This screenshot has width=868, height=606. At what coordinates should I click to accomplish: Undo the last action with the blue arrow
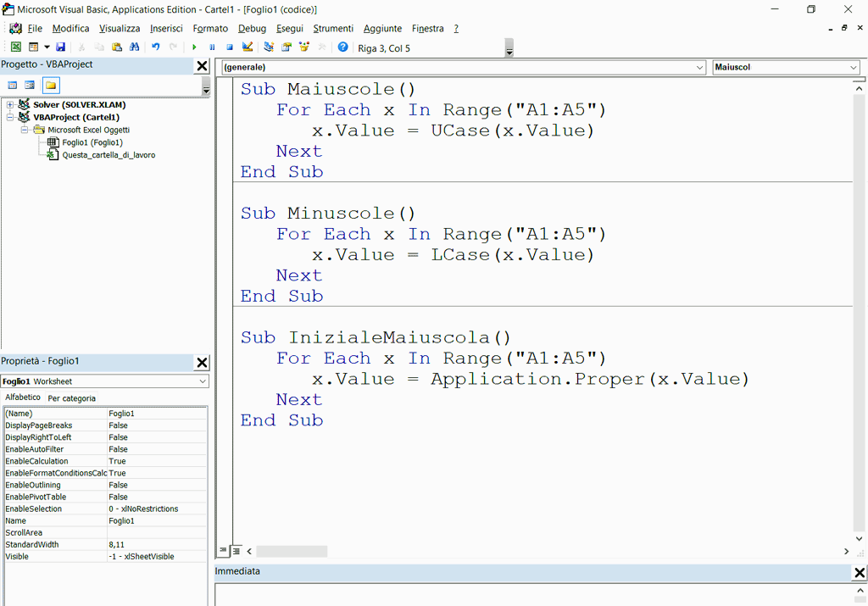pos(156,47)
